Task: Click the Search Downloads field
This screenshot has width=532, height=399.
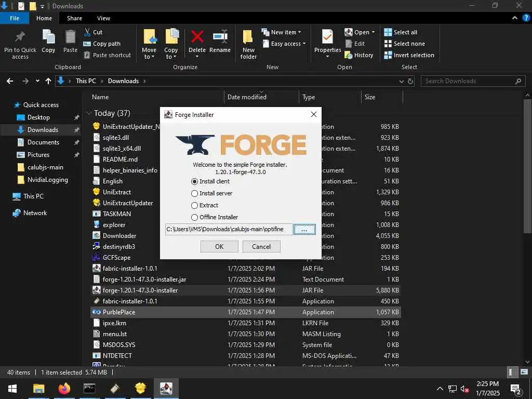Action: click(x=473, y=81)
